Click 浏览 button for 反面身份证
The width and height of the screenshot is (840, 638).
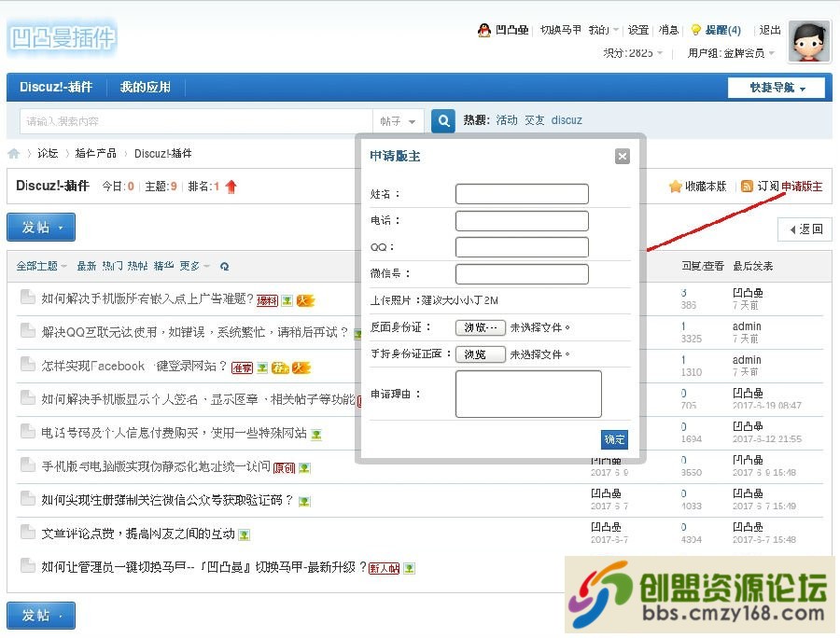tap(480, 327)
